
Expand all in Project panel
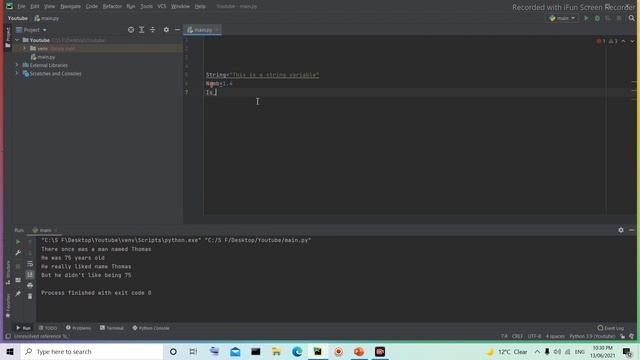[142, 30]
